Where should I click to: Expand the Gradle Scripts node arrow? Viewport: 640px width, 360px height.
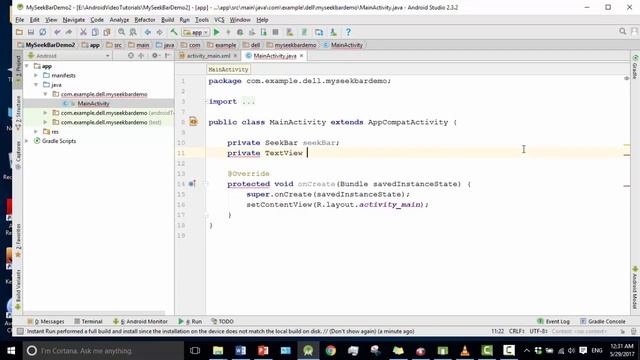pos(27,141)
